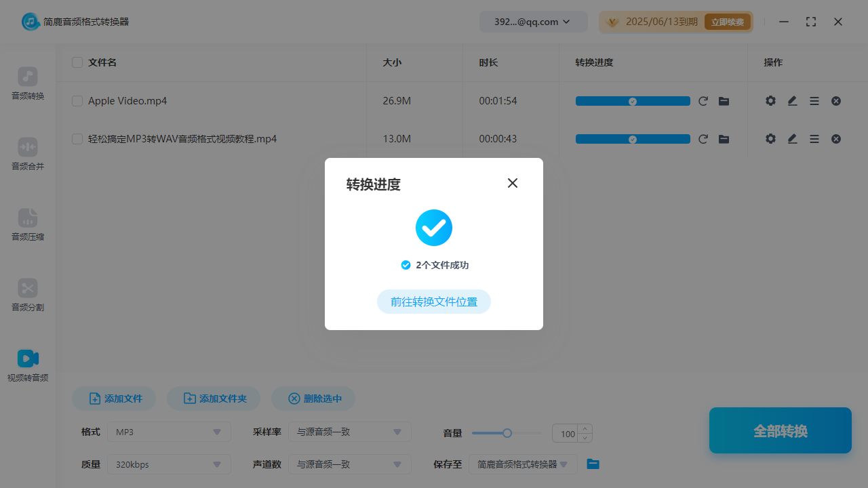
Task: Remove 轻松搞定MP3转WAV video using its delete icon
Action: pyautogui.click(x=835, y=138)
